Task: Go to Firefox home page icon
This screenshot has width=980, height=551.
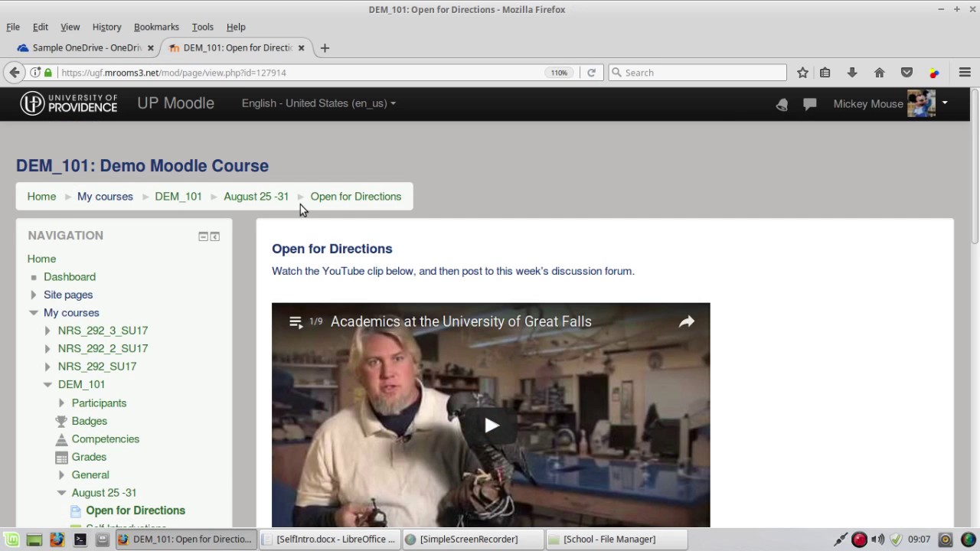Action: 880,73
